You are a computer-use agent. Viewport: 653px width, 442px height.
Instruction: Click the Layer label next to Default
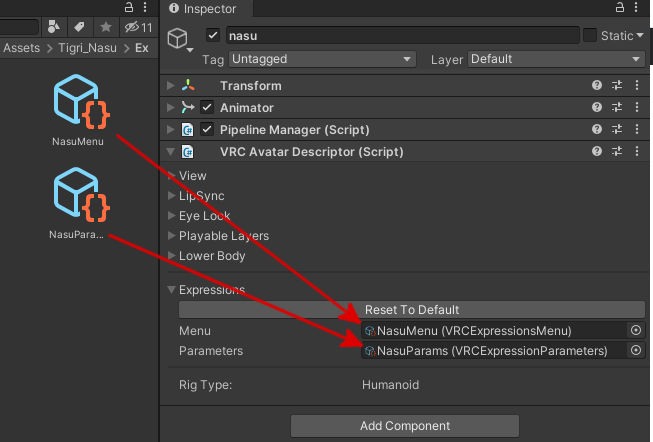click(x=446, y=60)
